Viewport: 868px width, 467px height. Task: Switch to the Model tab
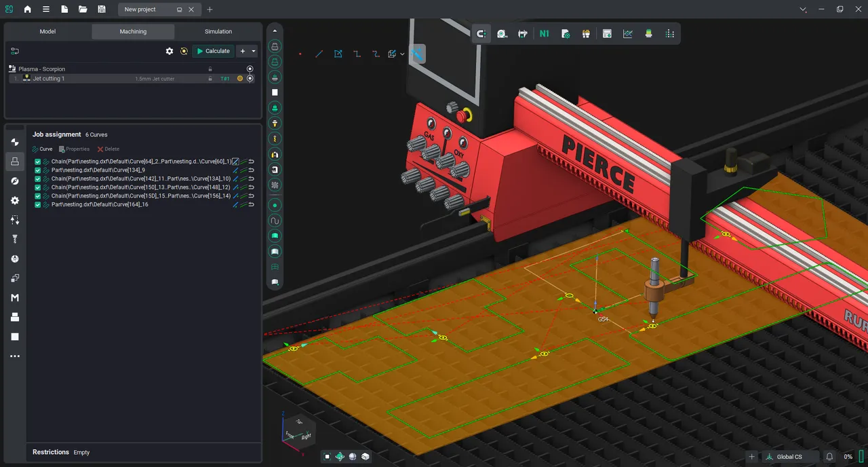pos(47,31)
